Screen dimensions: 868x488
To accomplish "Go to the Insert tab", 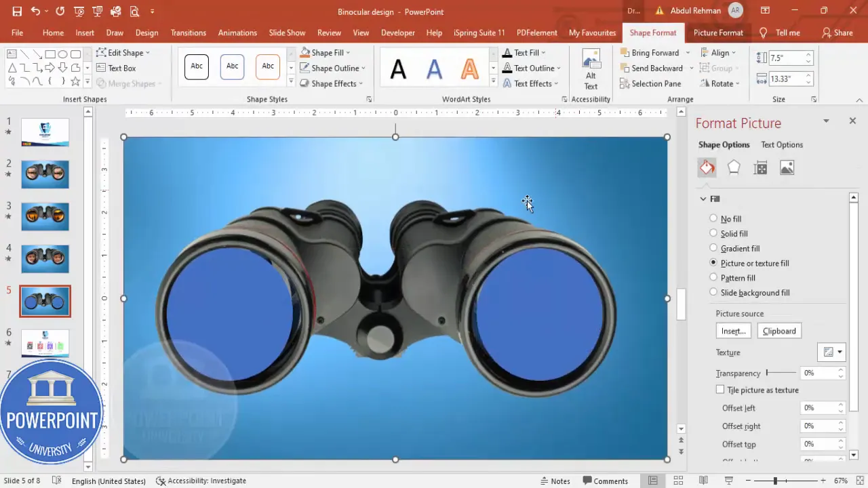I will click(x=85, y=33).
